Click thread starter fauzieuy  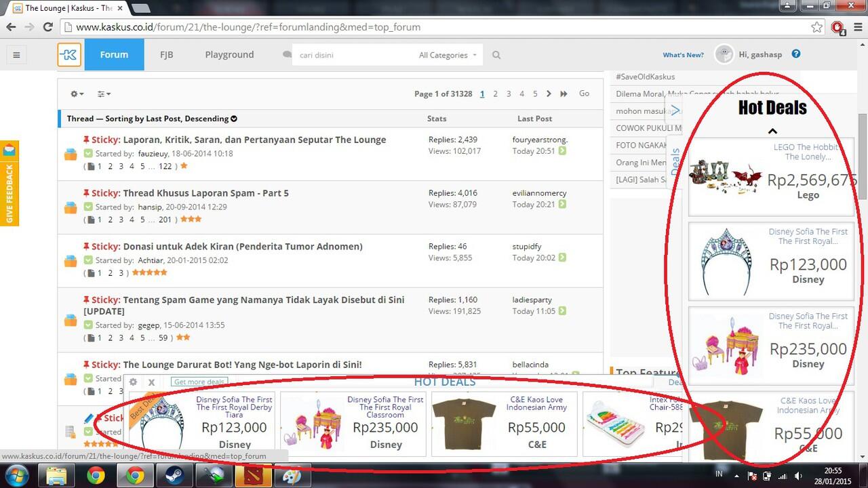pos(154,154)
